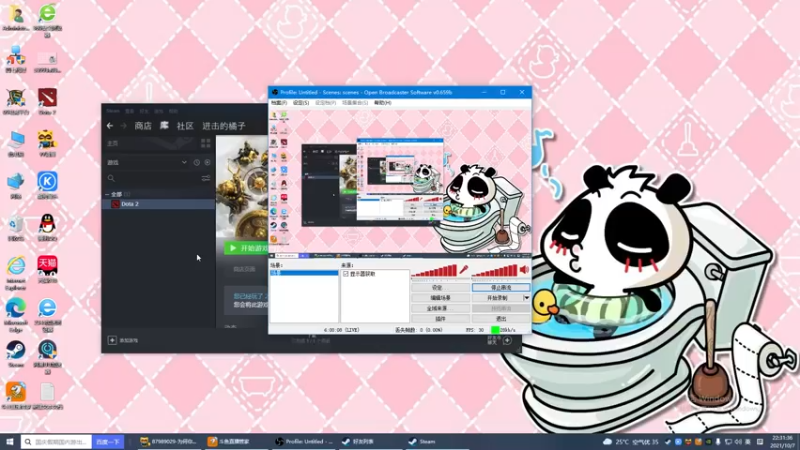Open the Tmall desktop icon
Image resolution: width=800 pixels, height=450 pixels.
click(47, 269)
